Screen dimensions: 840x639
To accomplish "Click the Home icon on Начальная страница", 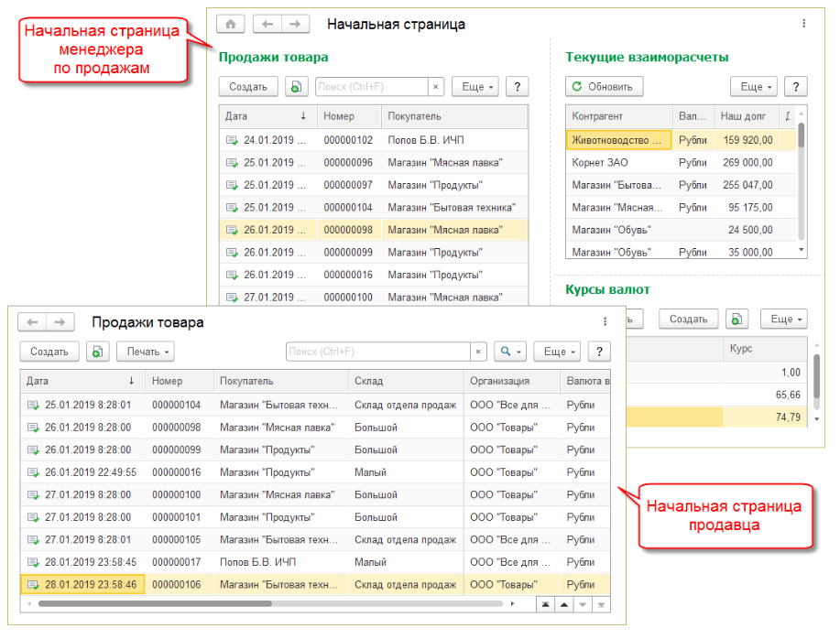I will point(231,25).
